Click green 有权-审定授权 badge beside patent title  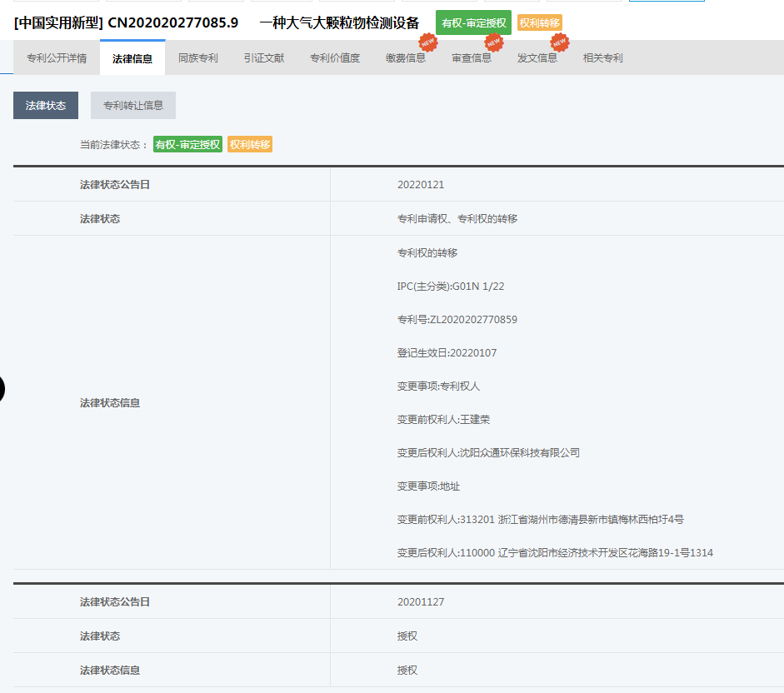point(473,22)
